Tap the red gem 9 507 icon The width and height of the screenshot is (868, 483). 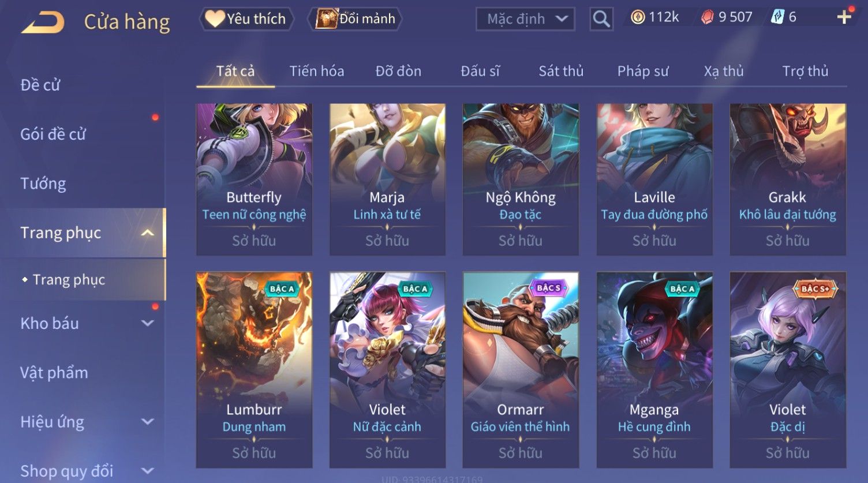click(708, 17)
